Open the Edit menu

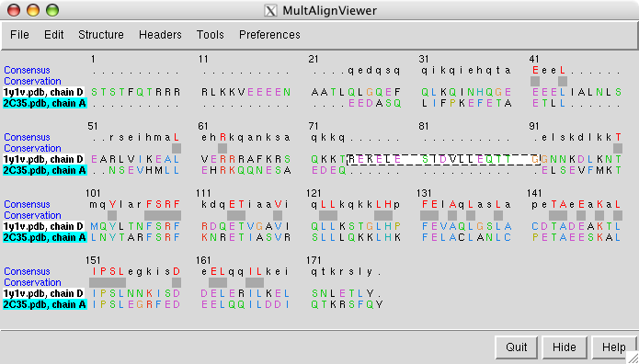click(54, 35)
